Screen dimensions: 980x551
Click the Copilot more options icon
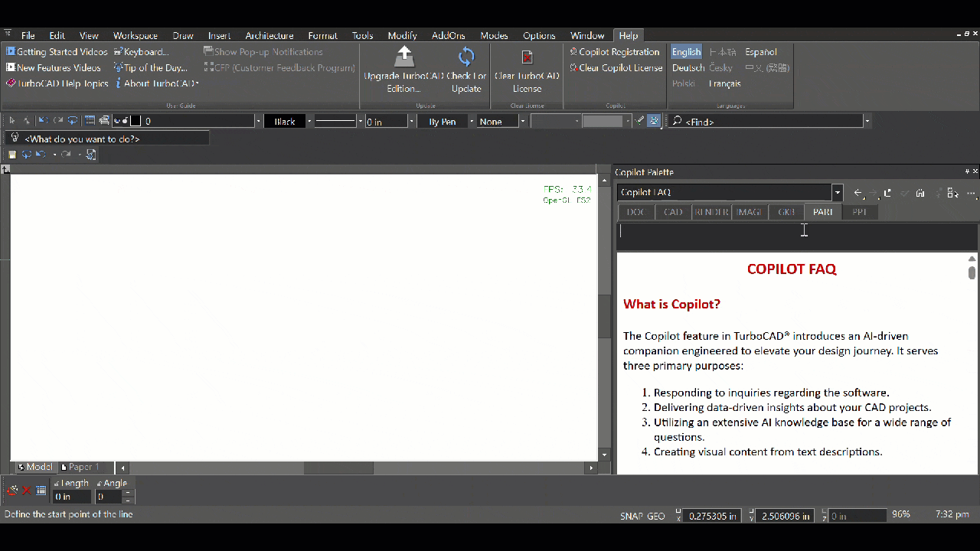(x=971, y=194)
